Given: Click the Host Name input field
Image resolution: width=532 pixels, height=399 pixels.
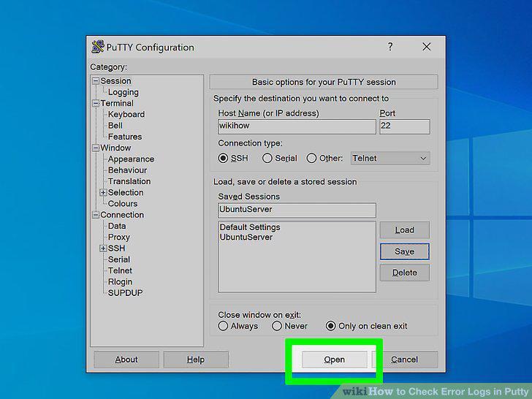Looking at the screenshot, I should point(297,126).
